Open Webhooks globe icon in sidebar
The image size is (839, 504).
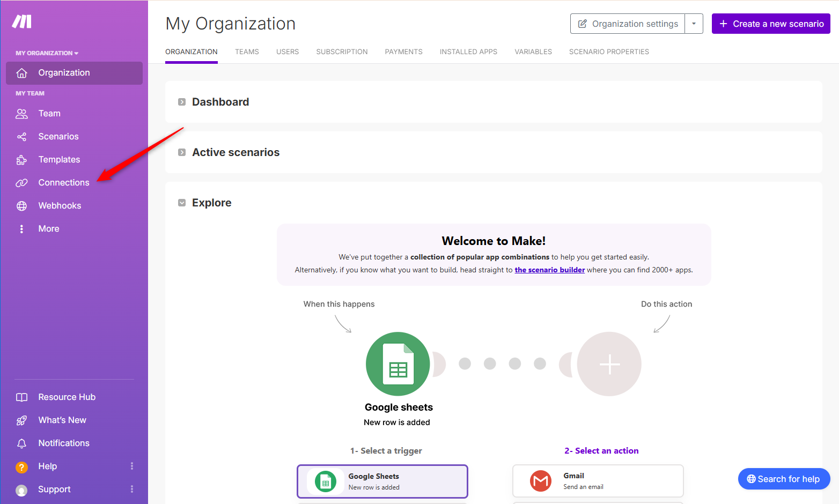(21, 206)
